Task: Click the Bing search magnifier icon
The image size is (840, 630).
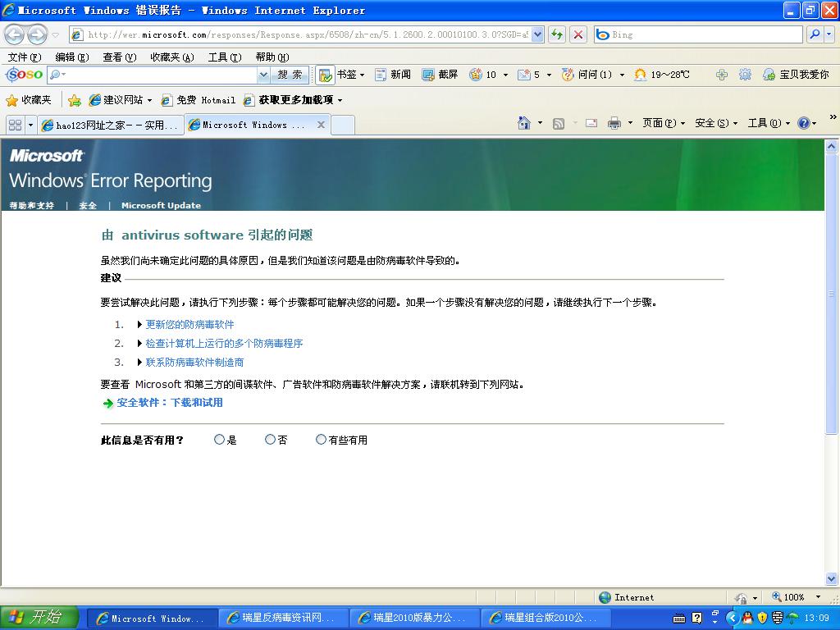Action: pyautogui.click(x=815, y=34)
